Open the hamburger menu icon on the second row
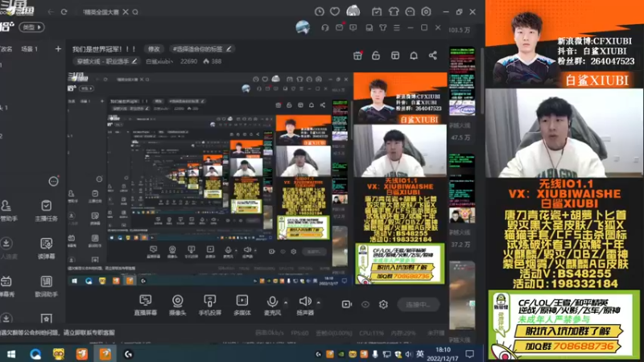This screenshot has height=362, width=644. click(x=397, y=27)
